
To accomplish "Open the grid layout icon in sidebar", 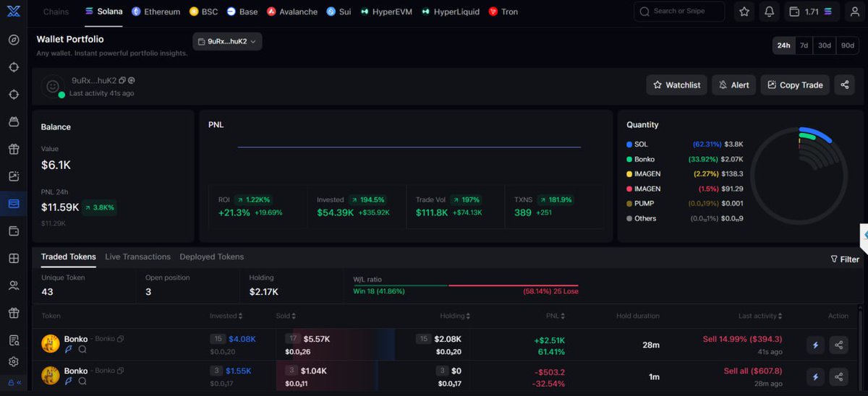I will point(14,258).
